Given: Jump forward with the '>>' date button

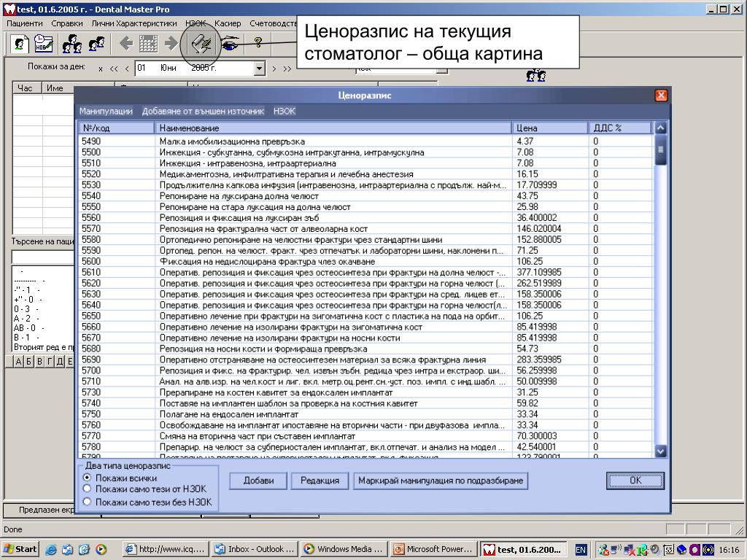Looking at the screenshot, I should pyautogui.click(x=287, y=69).
